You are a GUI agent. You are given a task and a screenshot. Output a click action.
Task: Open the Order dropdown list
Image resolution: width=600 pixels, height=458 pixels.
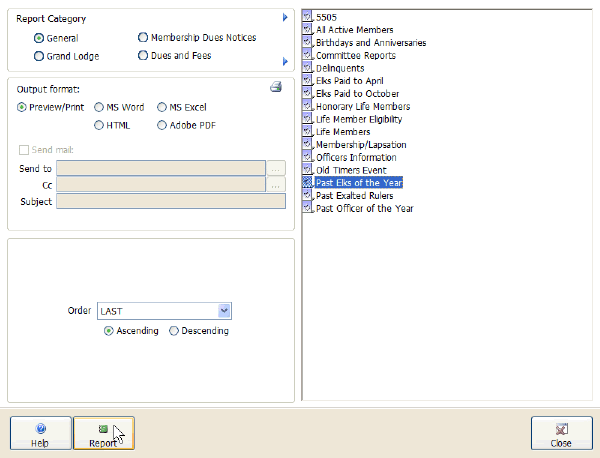(x=224, y=311)
